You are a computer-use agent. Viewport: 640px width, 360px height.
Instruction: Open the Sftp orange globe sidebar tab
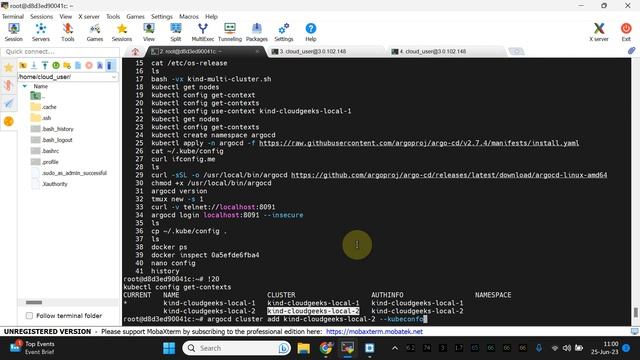[x=9, y=121]
